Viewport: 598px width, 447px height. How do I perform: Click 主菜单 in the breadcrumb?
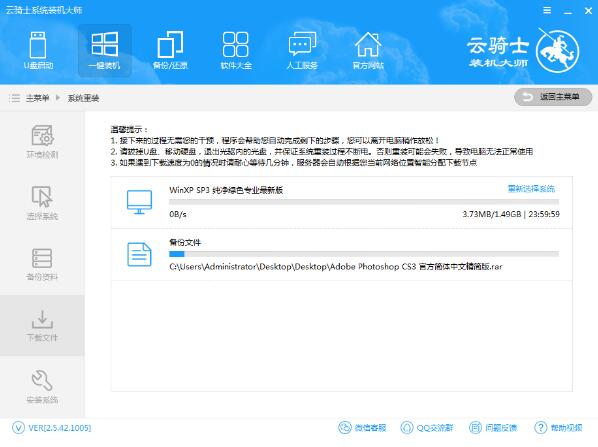37,98
